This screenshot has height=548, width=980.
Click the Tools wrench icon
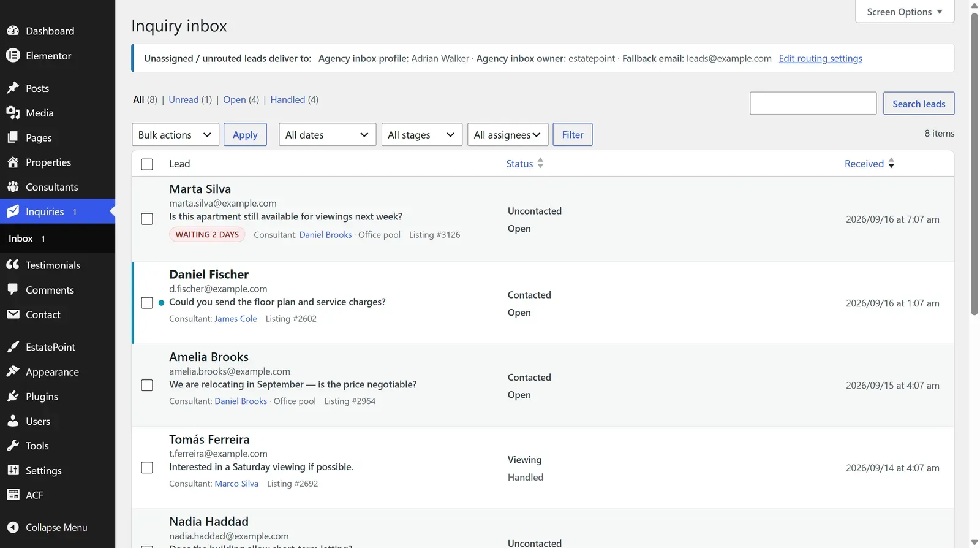click(13, 446)
